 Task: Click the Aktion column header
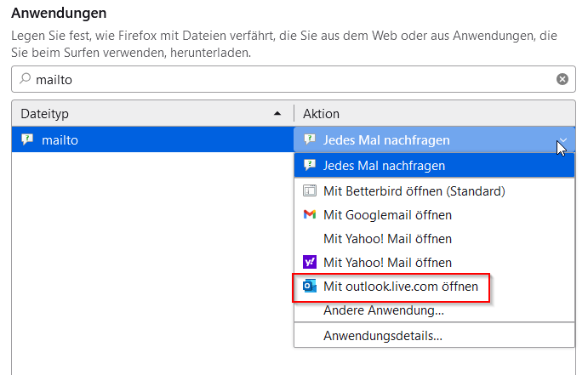pos(425,113)
